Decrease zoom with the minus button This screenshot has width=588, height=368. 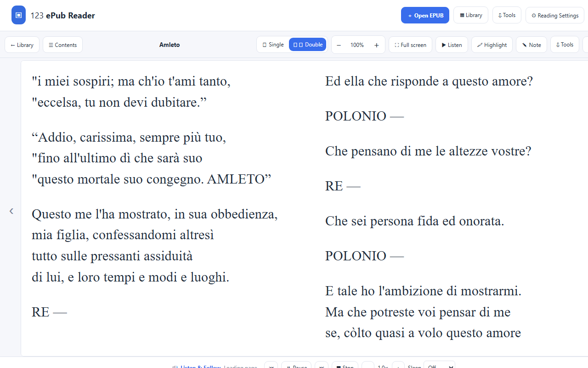339,45
